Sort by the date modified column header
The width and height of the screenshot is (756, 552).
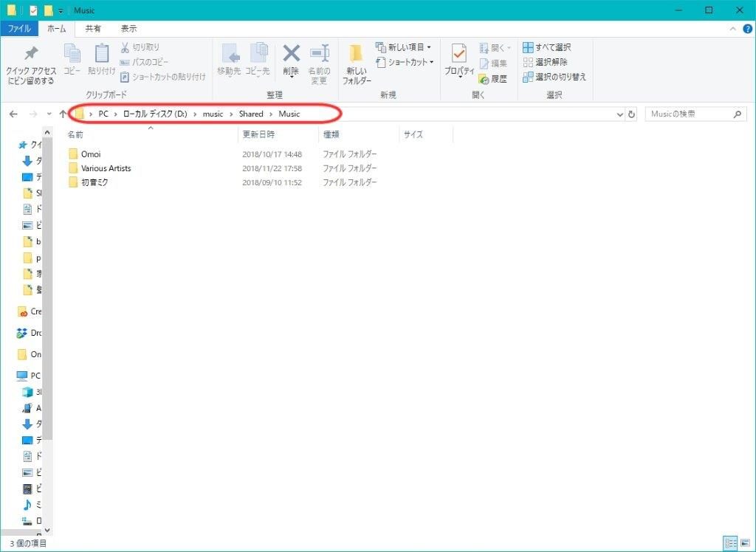pos(258,135)
